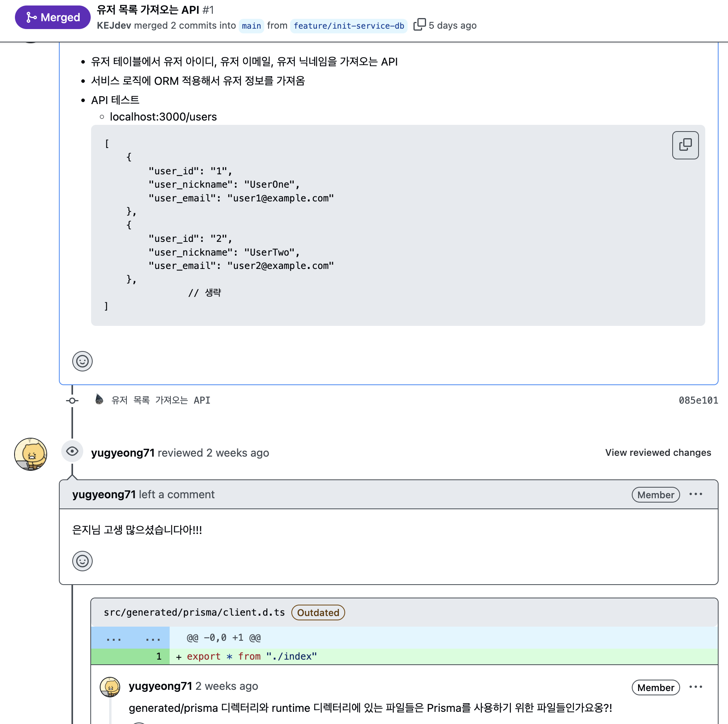The height and width of the screenshot is (724, 728).
Task: Open yugyeong71's large profile avatar
Action: pos(31,454)
